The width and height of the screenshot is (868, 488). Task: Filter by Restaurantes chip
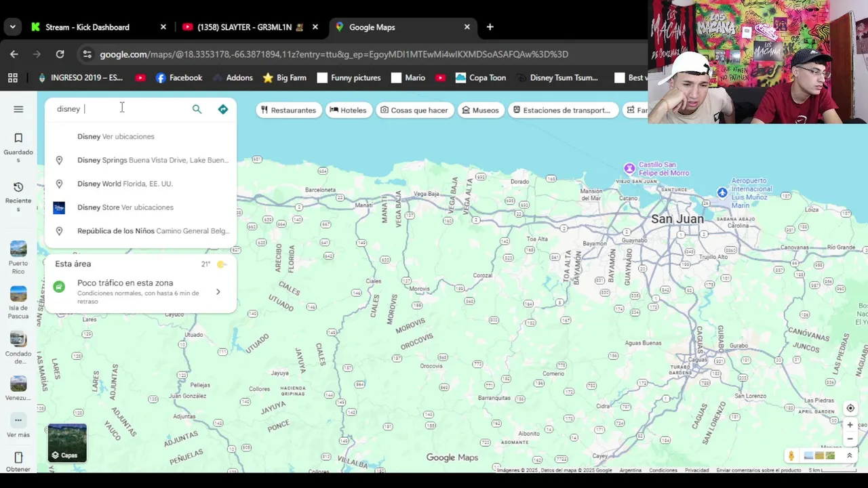point(288,110)
